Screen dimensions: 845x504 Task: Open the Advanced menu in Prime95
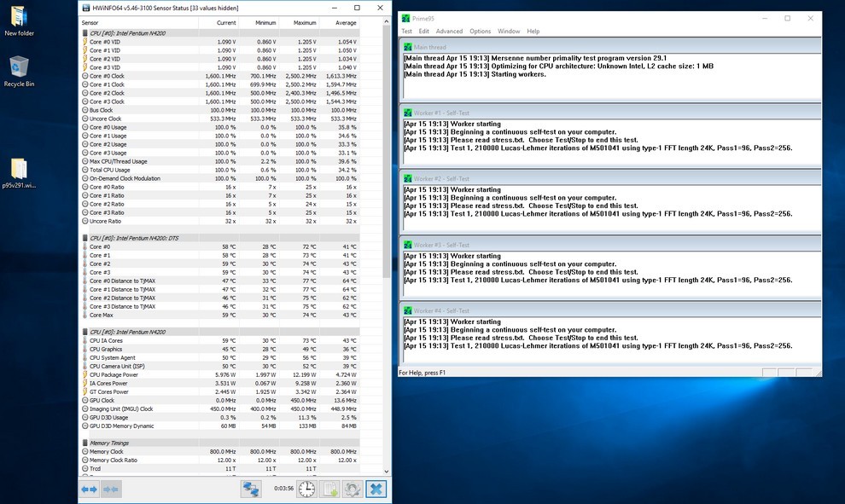coord(449,32)
